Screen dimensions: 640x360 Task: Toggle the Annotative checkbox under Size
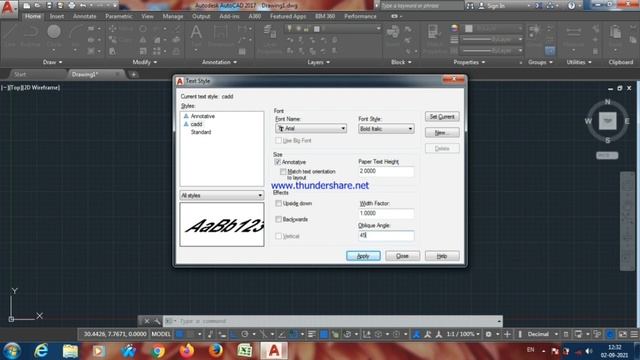[278, 162]
